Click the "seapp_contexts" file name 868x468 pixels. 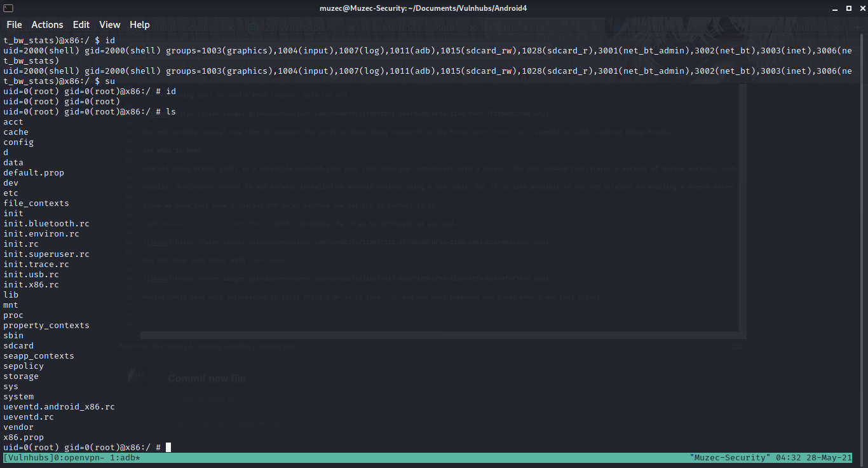[x=39, y=356]
